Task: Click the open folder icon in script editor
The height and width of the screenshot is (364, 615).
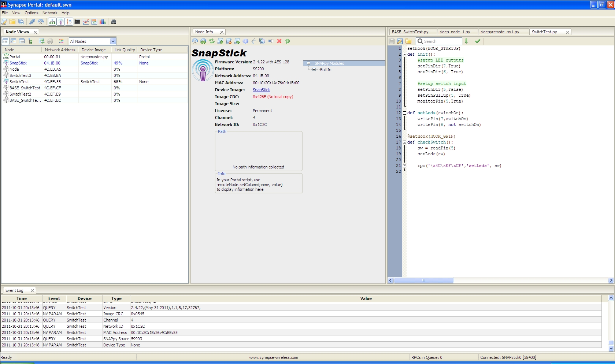Action: [408, 41]
